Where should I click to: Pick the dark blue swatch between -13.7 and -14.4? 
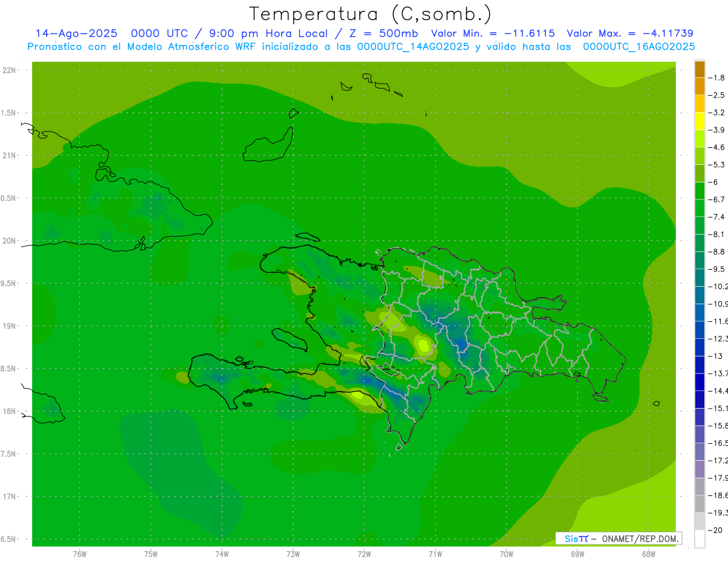(x=699, y=383)
